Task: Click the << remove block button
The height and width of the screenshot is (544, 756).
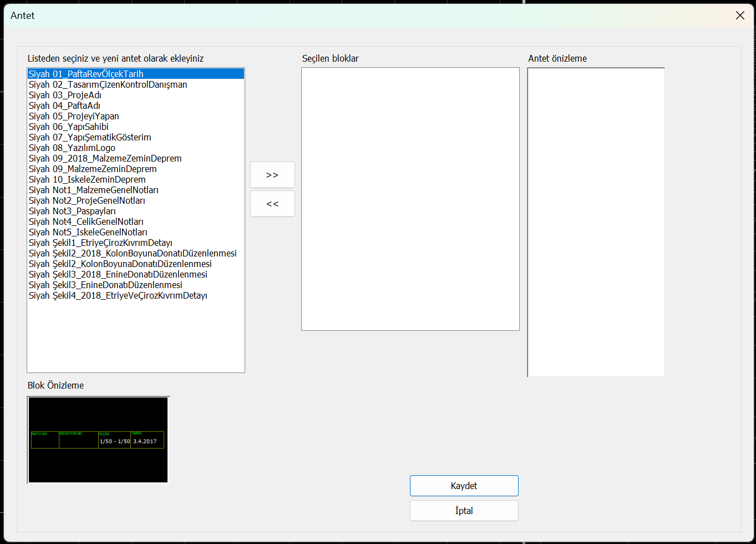Action: click(272, 204)
